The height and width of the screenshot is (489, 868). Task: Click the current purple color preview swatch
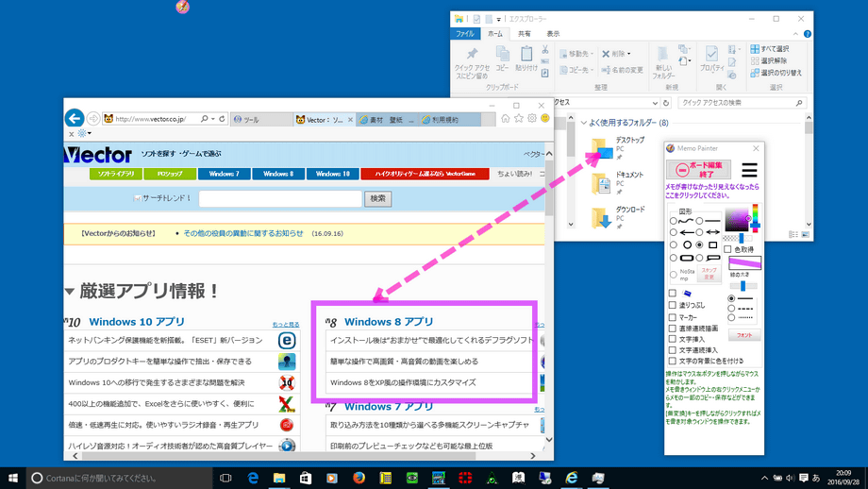point(744,263)
